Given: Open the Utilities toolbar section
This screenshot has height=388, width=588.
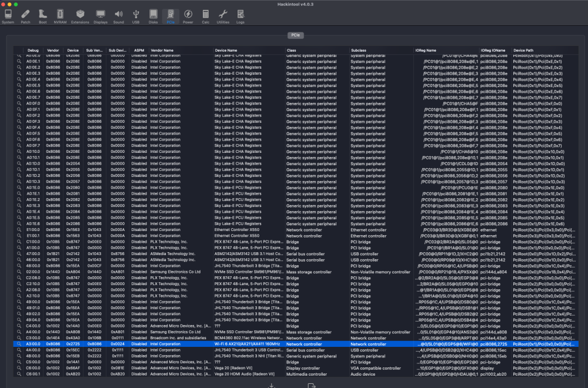Looking at the screenshot, I should 223,16.
